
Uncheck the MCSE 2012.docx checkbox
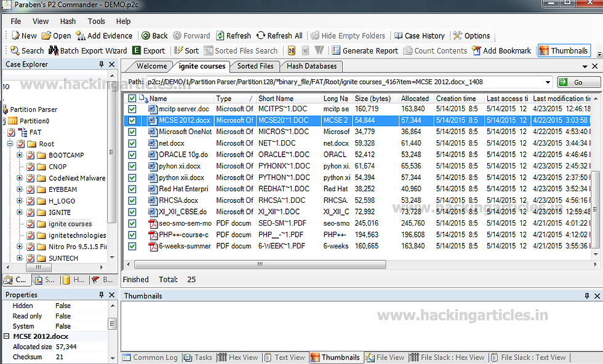132,121
